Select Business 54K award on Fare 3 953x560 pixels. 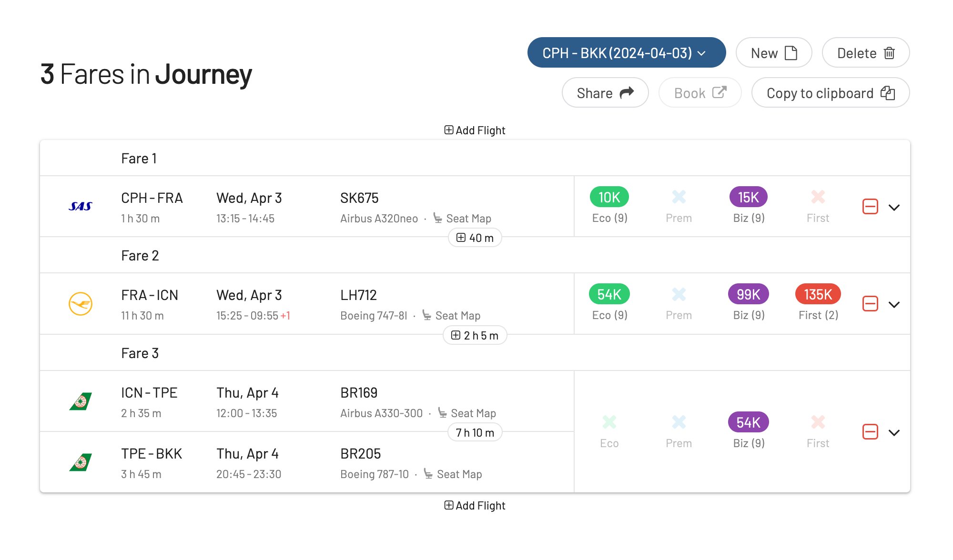[x=748, y=421]
